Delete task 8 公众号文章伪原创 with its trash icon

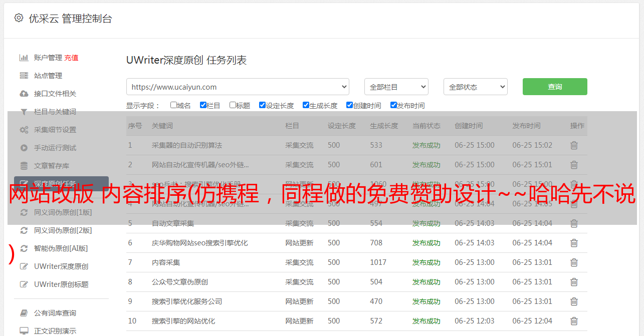tap(574, 282)
